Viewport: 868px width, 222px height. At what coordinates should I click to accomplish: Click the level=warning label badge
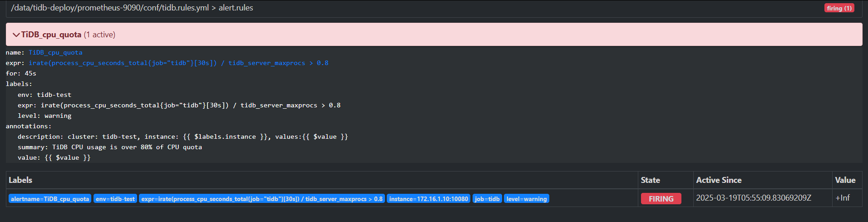[x=527, y=199]
